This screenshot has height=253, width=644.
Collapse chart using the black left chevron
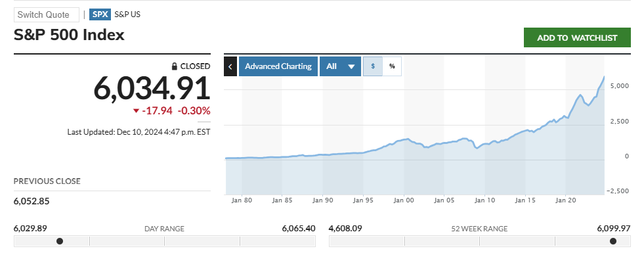pyautogui.click(x=230, y=66)
